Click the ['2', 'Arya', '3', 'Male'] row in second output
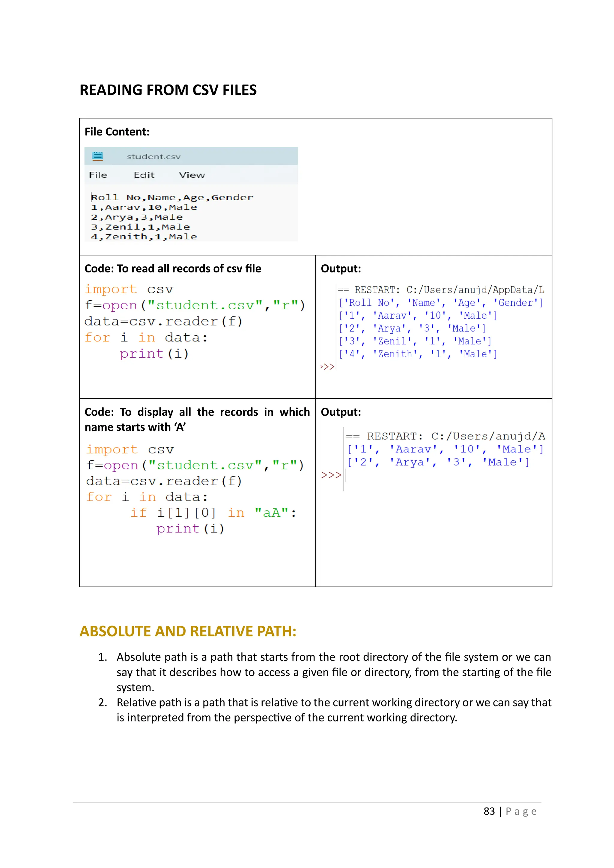Image resolution: width=614 pixels, height=868 pixels. [x=438, y=462]
